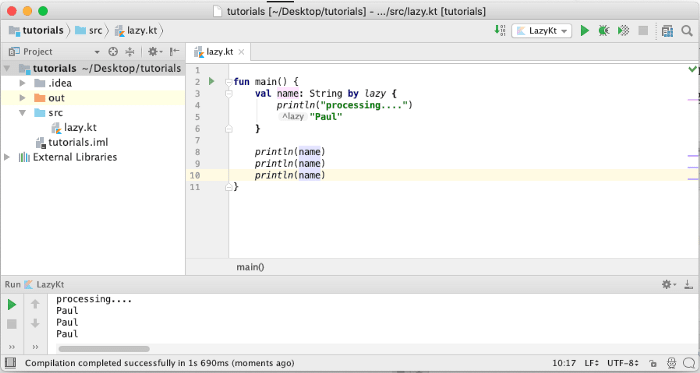Screen dimensions: 700x373
Task: Click the scroll from source target icon
Action: click(113, 52)
